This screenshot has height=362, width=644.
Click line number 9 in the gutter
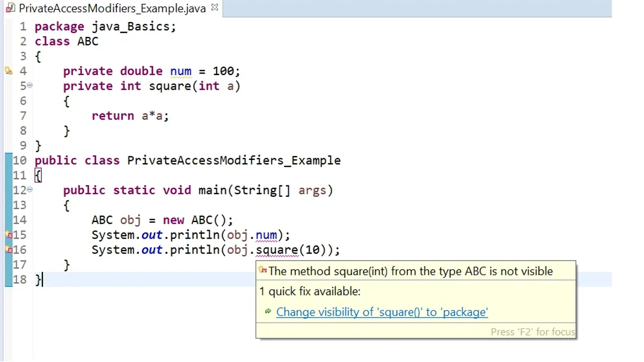click(23, 145)
